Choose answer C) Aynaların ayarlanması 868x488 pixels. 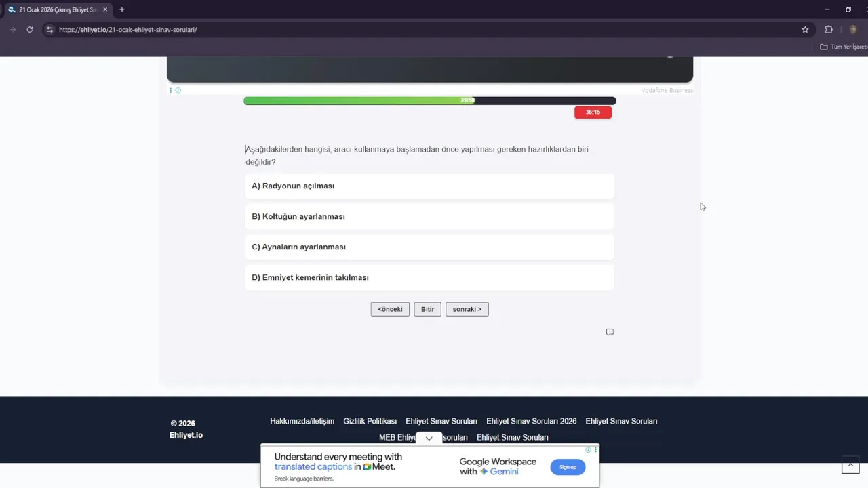click(x=429, y=247)
